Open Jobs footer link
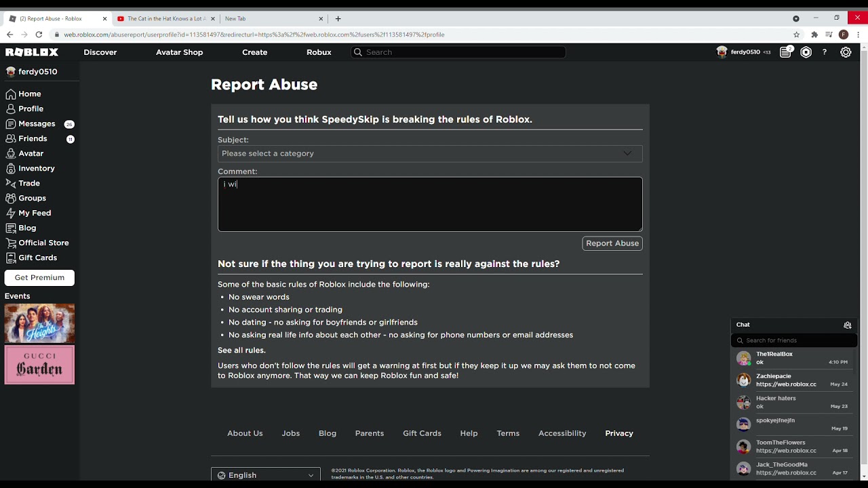The image size is (868, 488). pos(291,434)
